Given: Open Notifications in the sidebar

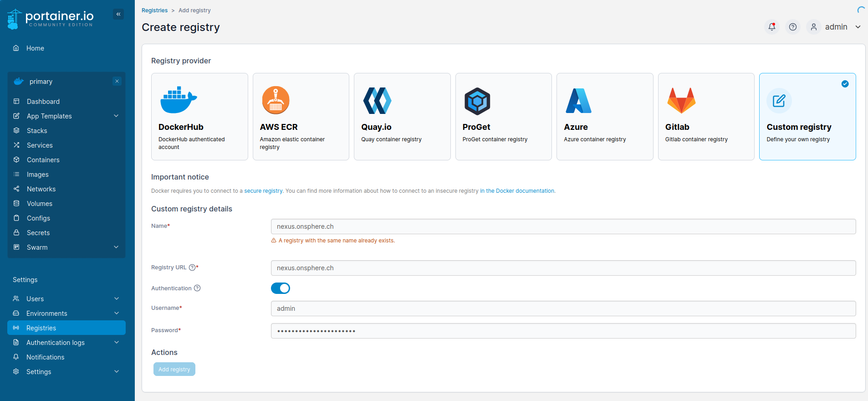Looking at the screenshot, I should click(66, 357).
